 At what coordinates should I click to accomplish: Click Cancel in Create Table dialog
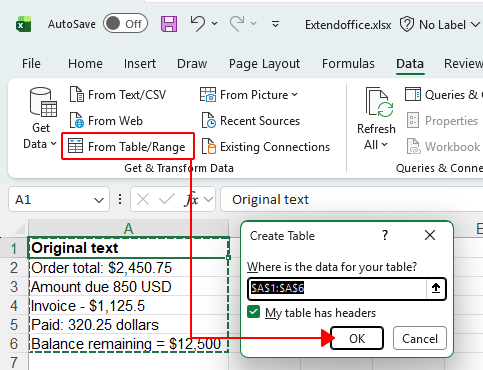tap(420, 338)
